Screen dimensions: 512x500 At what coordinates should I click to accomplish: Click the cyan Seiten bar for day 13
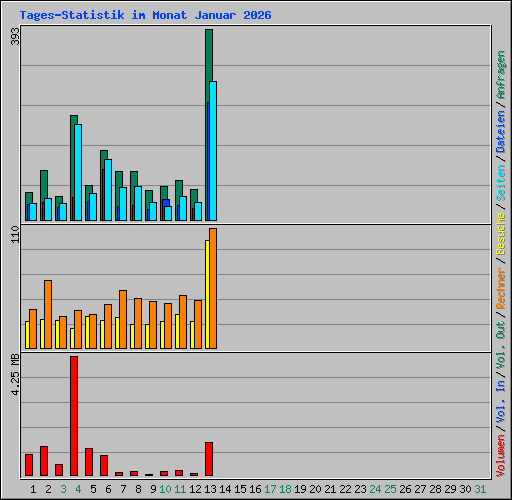[213, 151]
